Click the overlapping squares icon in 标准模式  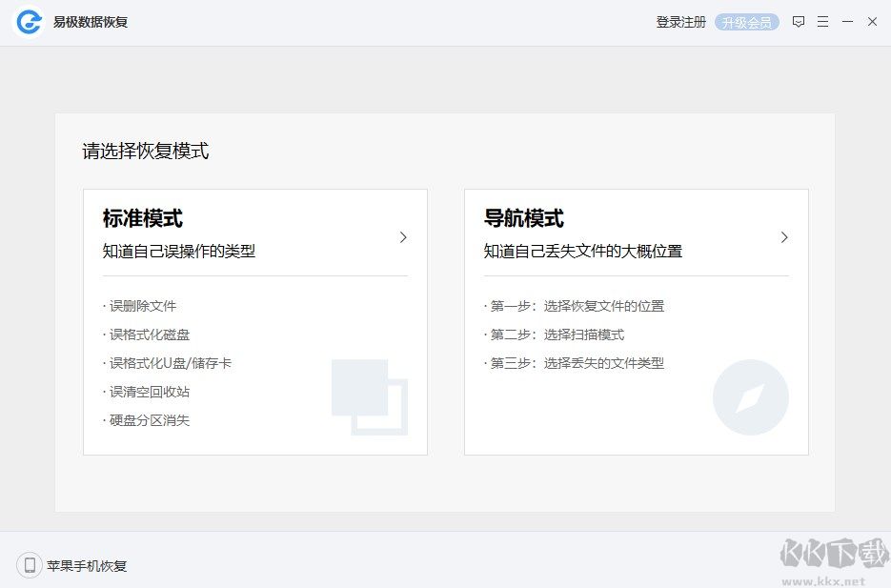pos(370,397)
